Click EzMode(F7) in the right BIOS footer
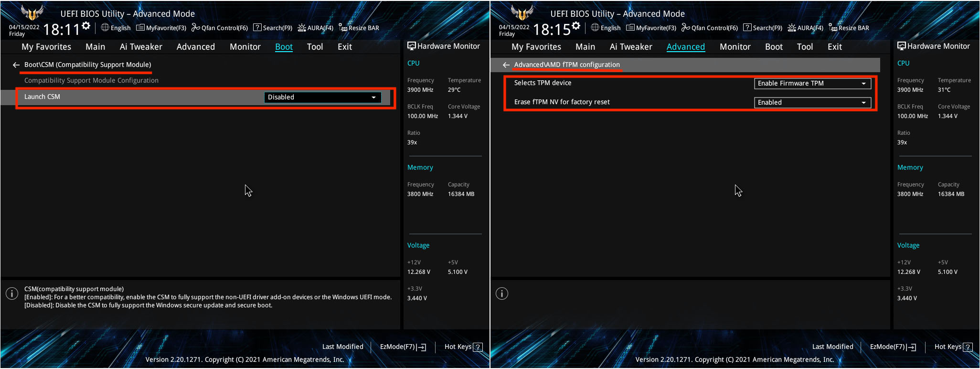This screenshot has height=369, width=980. [893, 347]
